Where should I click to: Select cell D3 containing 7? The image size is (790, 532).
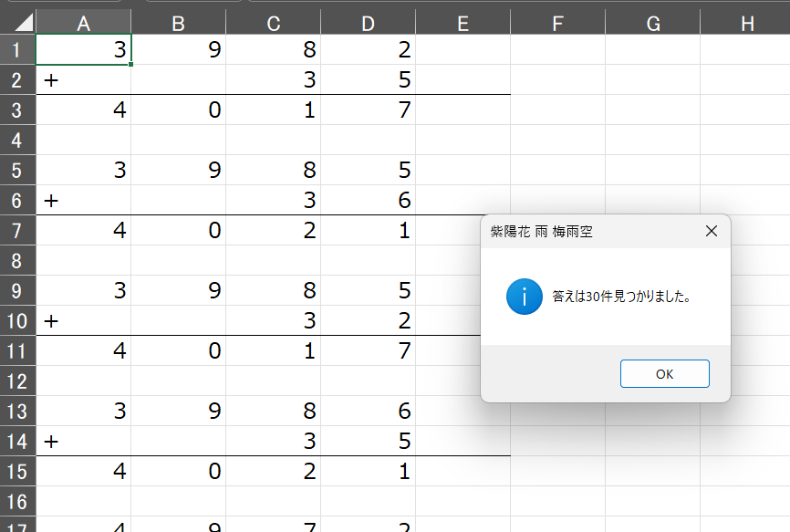369,110
